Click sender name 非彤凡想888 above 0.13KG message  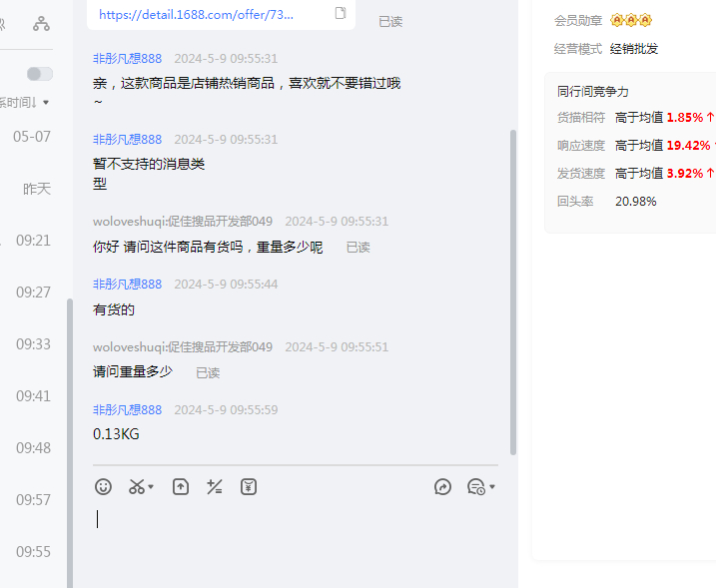tap(127, 410)
